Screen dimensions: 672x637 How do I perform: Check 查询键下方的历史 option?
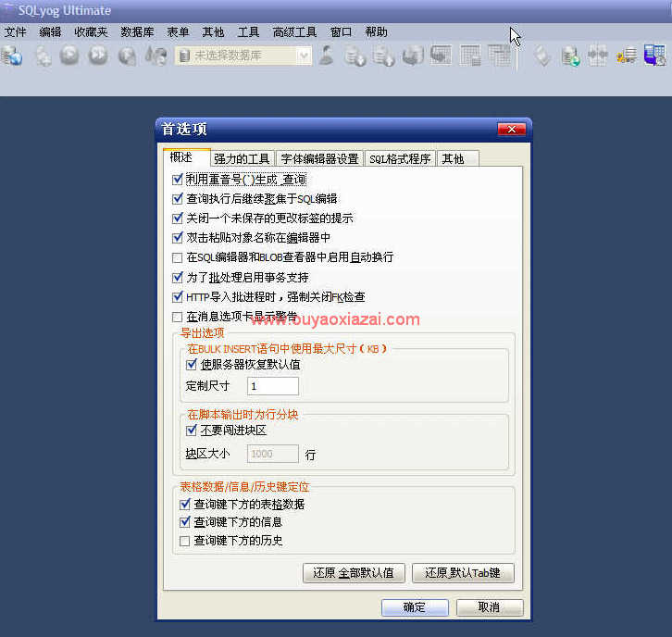click(185, 541)
